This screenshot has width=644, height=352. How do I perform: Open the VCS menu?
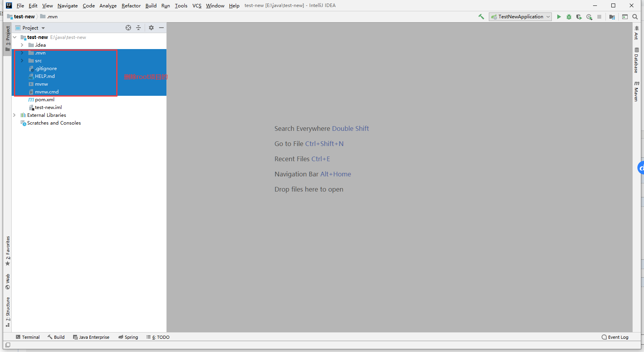[197, 5]
